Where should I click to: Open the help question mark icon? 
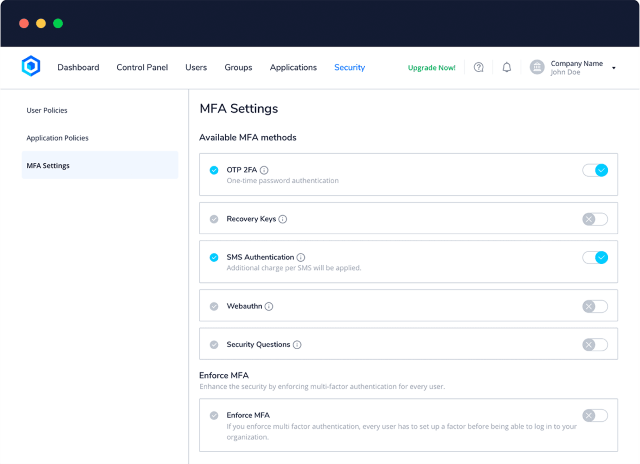[x=478, y=67]
